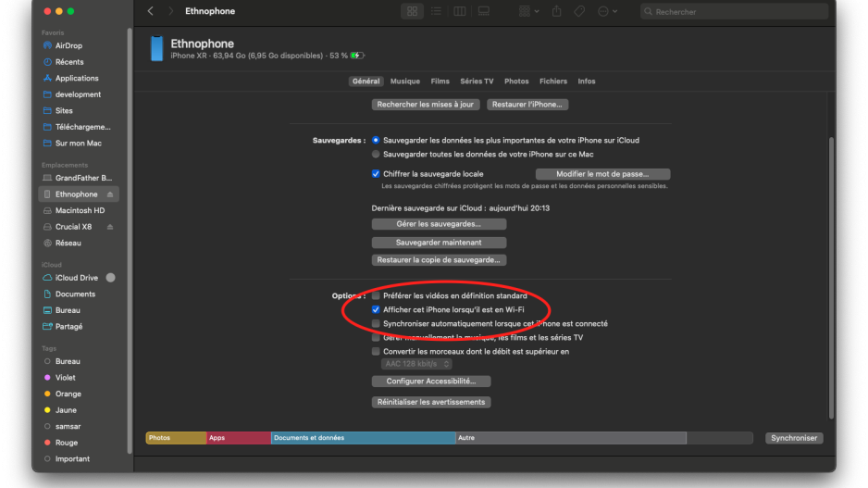The width and height of the screenshot is (868, 488).
Task: Open the development folder in sidebar
Action: point(79,94)
